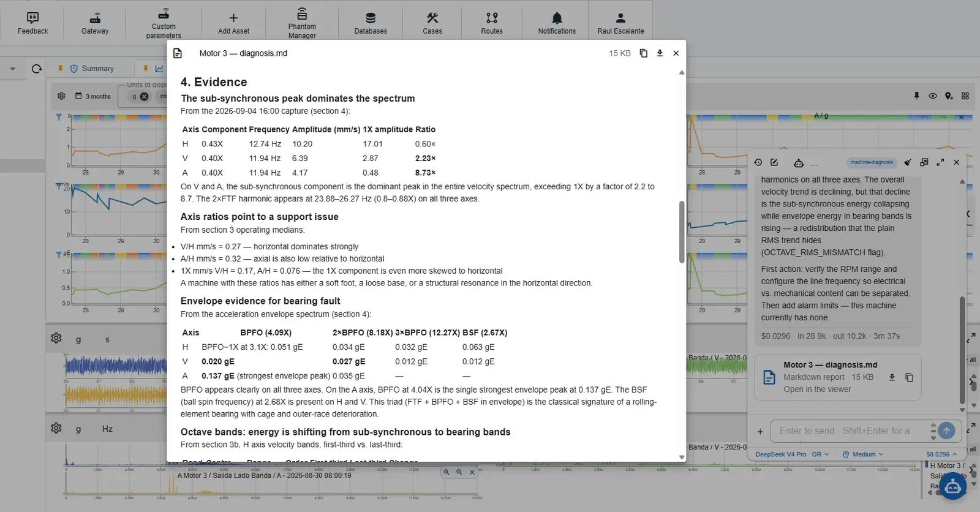Image resolution: width=980 pixels, height=512 pixels.
Task: Open Notifications bell
Action: pyautogui.click(x=557, y=23)
